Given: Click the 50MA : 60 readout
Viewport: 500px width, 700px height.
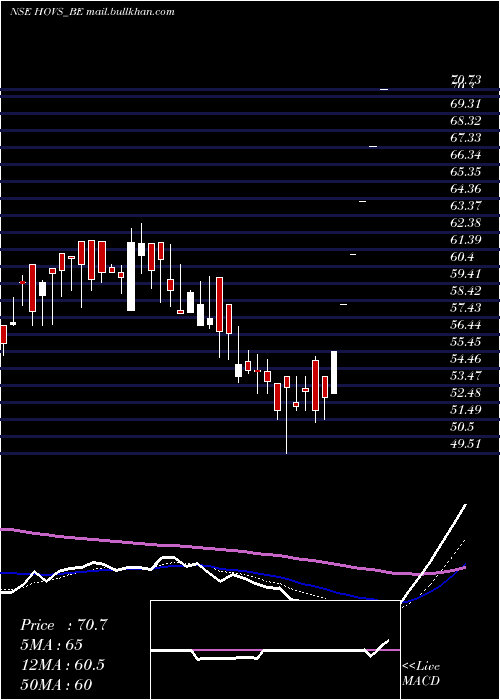Looking at the screenshot, I should (56, 685).
